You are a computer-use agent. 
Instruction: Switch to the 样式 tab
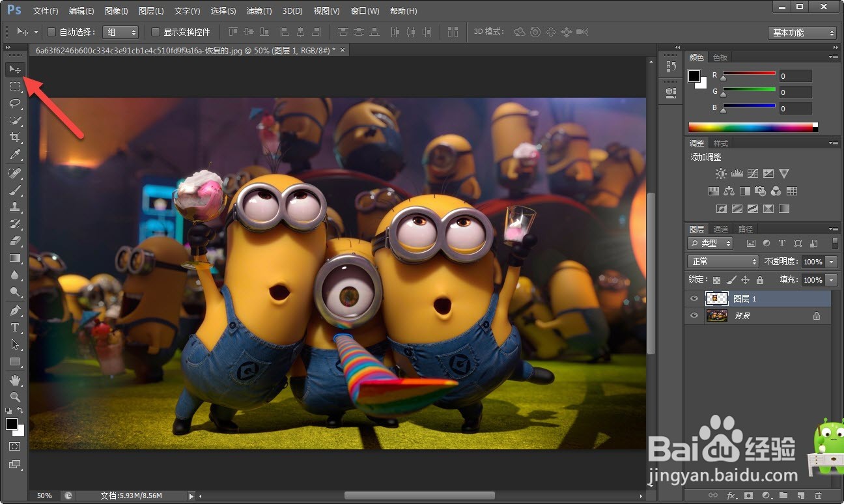coord(721,143)
